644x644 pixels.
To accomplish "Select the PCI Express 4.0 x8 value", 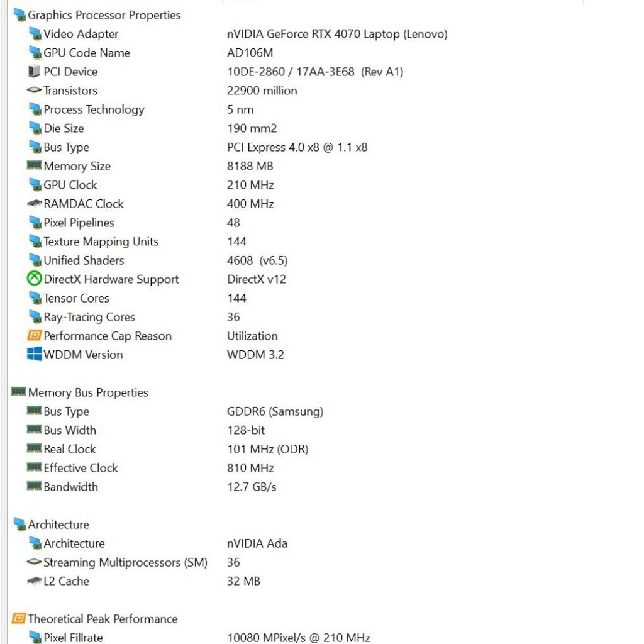I will tap(297, 147).
